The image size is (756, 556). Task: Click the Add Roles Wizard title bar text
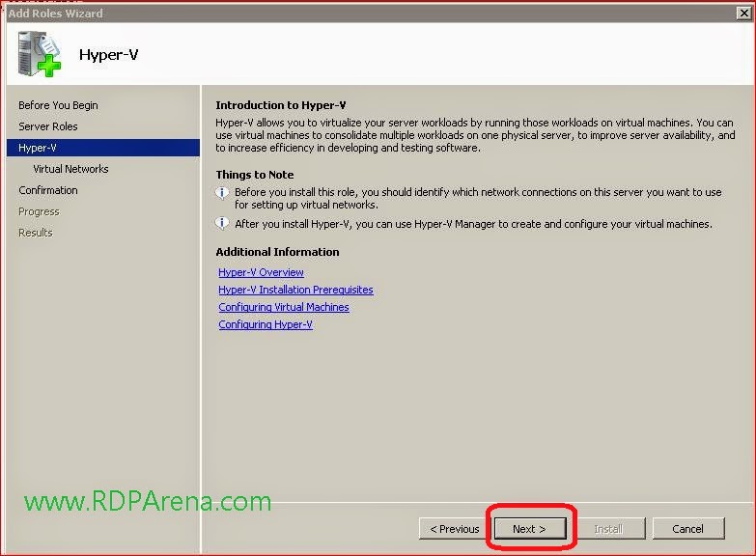[x=55, y=14]
